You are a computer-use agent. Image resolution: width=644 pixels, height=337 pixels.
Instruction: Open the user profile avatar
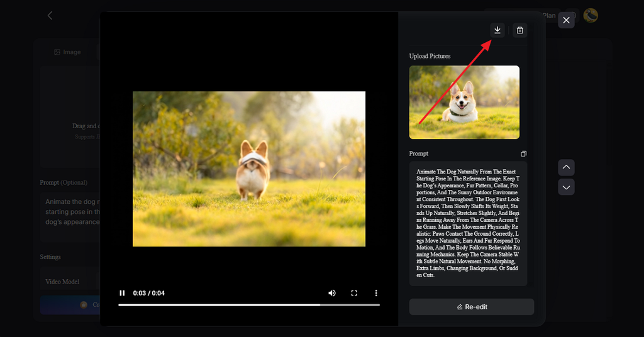(x=591, y=16)
